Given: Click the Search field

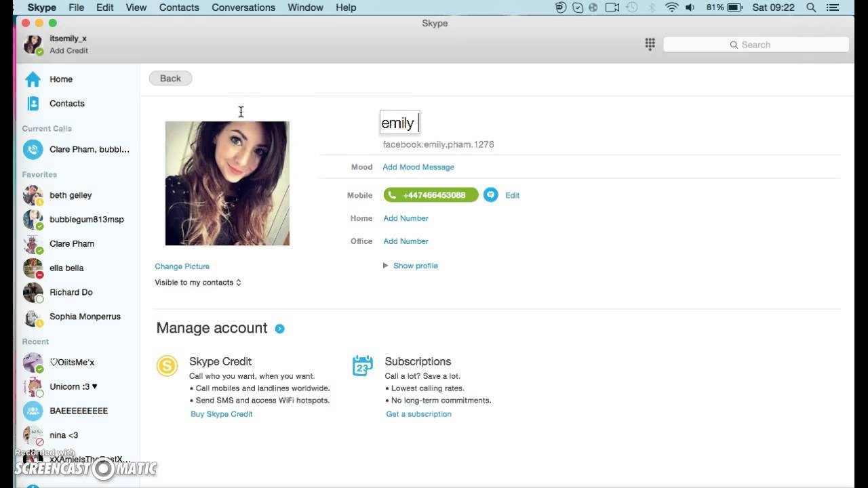Looking at the screenshot, I should (x=755, y=45).
